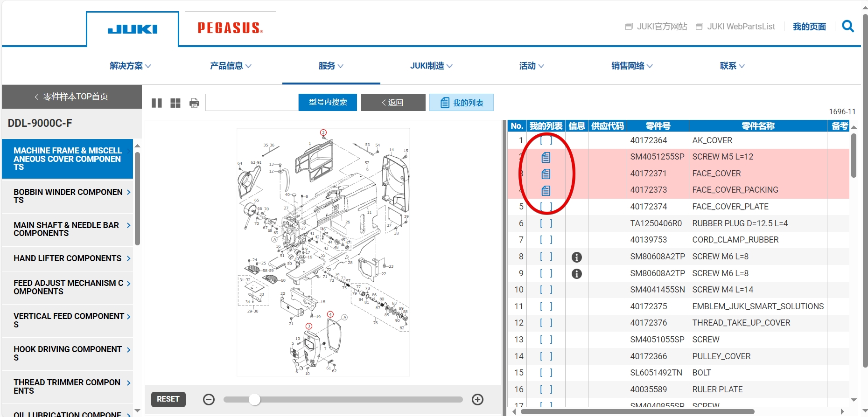Click the diagram zoom slider handle
Screen dimensions: 868x417
tap(254, 399)
